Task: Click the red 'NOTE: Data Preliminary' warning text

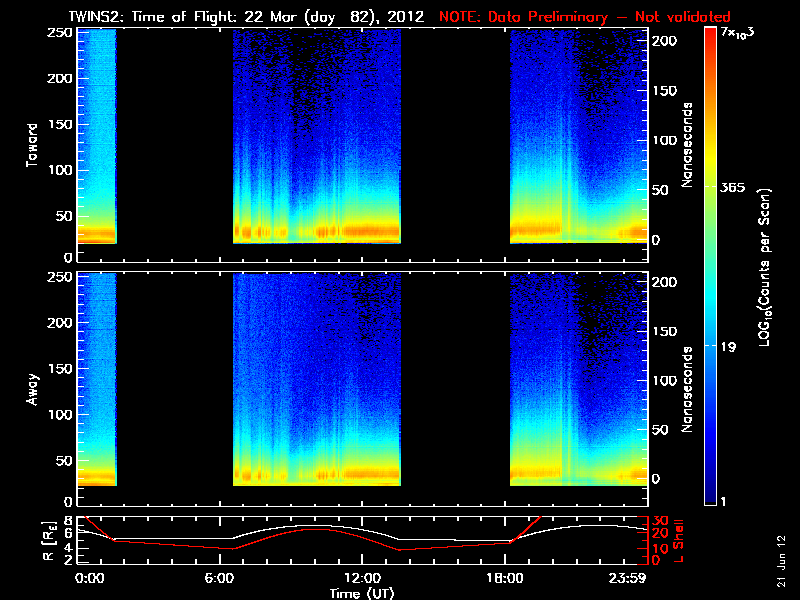Action: (x=585, y=17)
